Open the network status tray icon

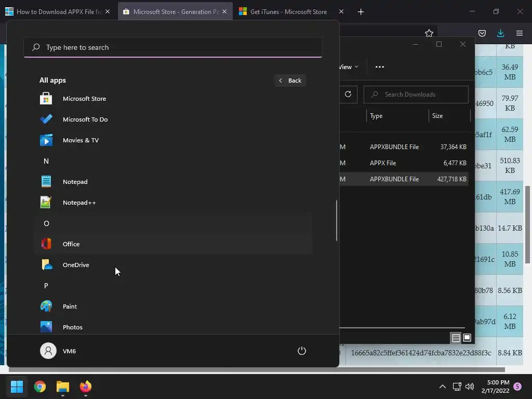coord(457,387)
